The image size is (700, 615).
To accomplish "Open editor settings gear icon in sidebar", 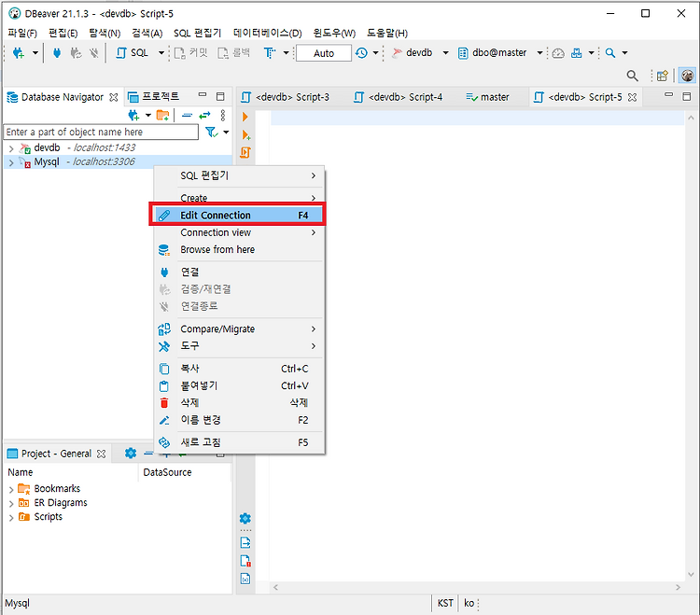I will (245, 518).
